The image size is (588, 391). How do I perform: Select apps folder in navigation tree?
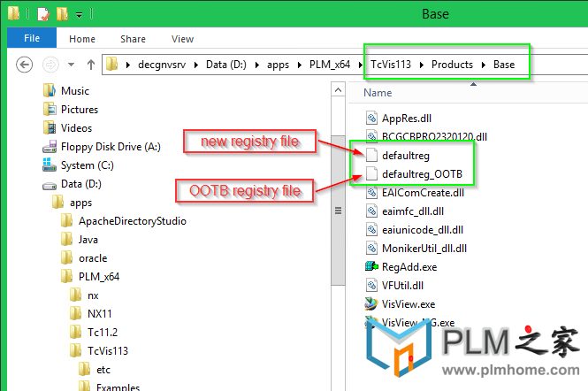tap(80, 203)
